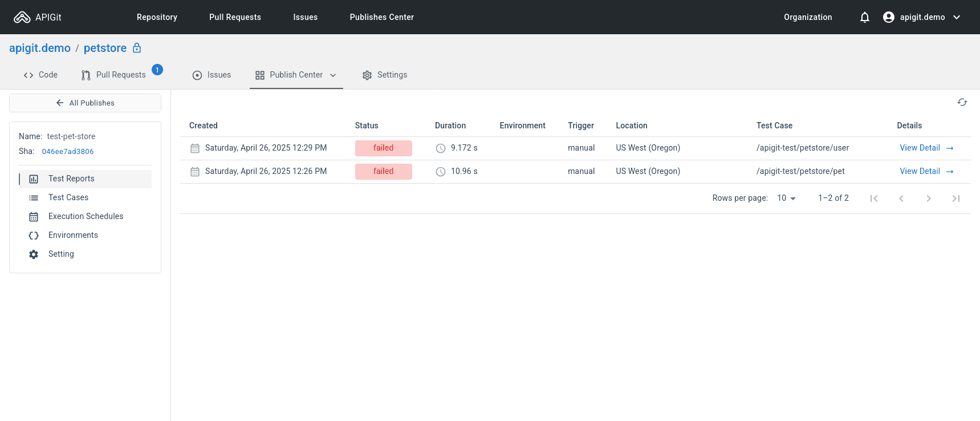Open Issues in top navigation
This screenshot has height=421, width=980.
[306, 17]
